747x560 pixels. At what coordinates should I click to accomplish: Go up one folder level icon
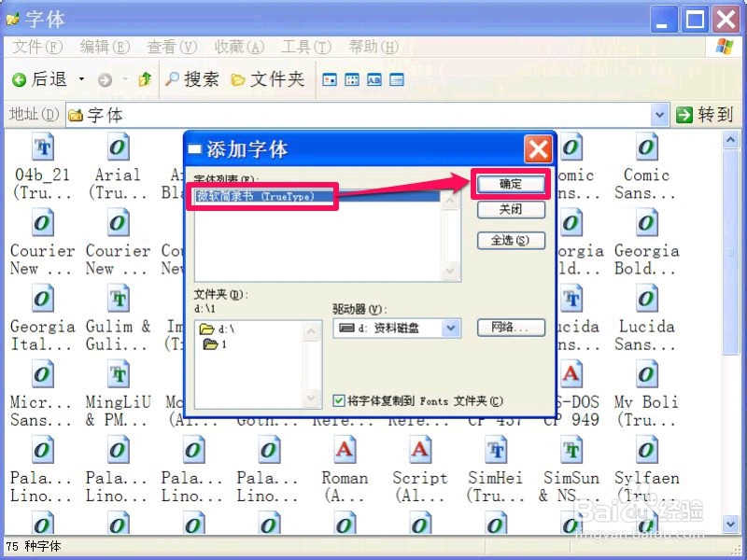145,79
